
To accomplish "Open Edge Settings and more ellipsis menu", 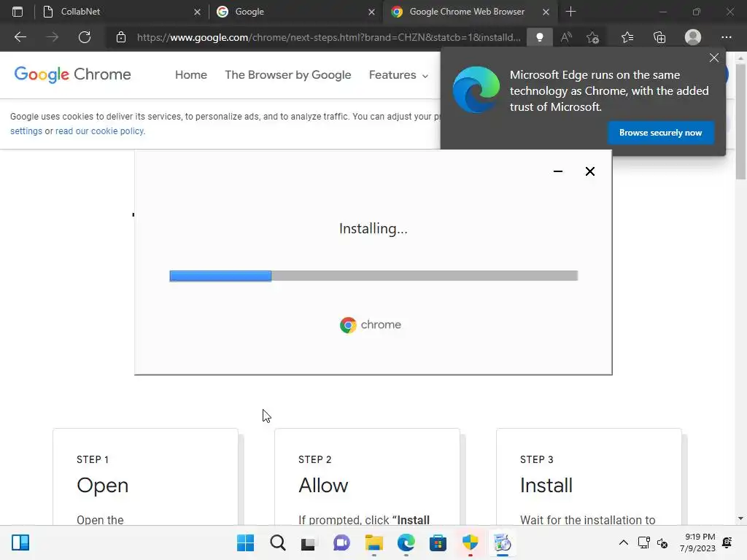I will pos(726,37).
